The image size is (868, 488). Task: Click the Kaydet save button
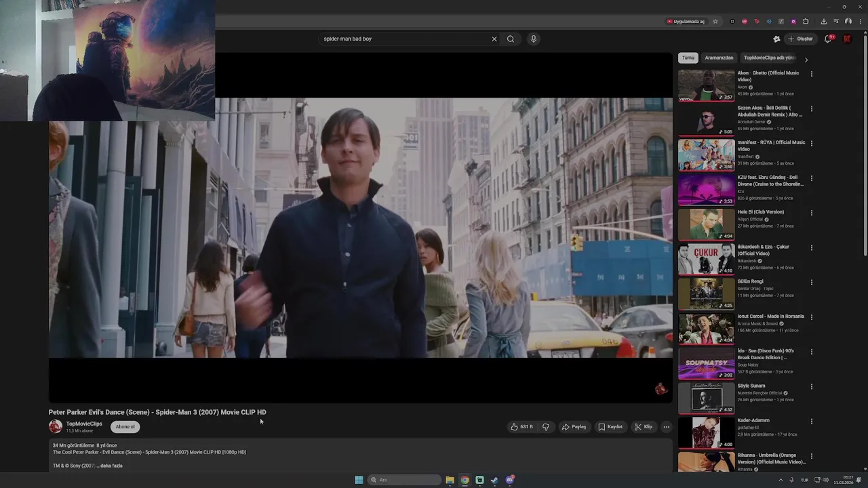610,427
